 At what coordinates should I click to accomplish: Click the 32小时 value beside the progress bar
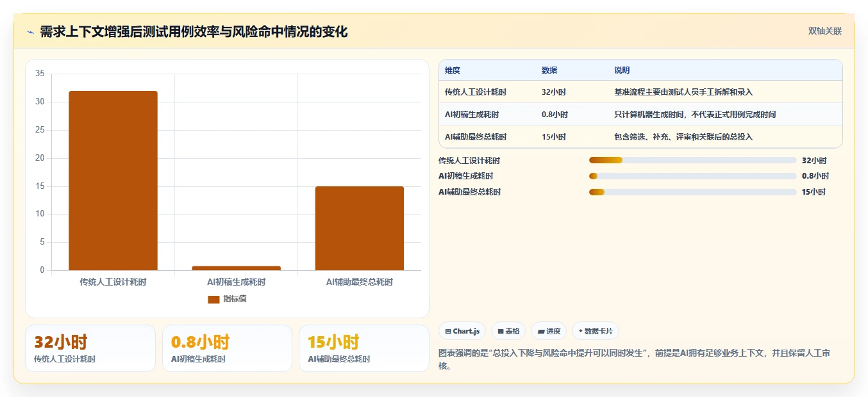coord(814,161)
